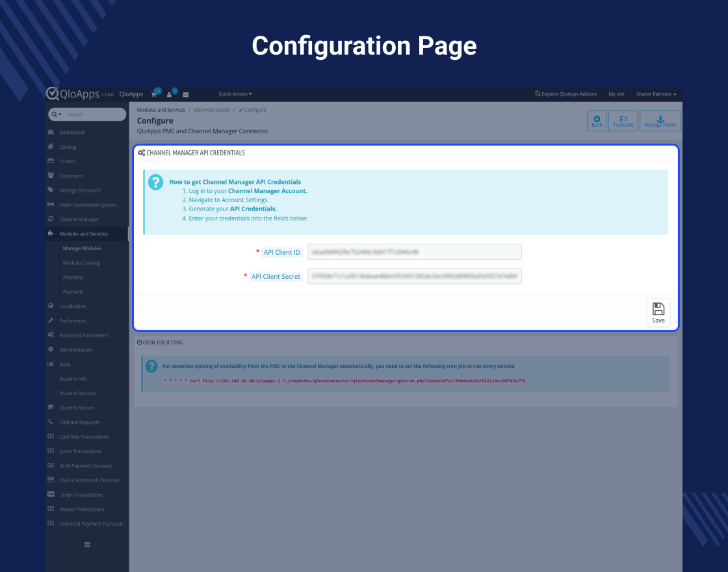Open the Modules Catalog submenu item
This screenshot has width=728, height=572.
(x=82, y=263)
